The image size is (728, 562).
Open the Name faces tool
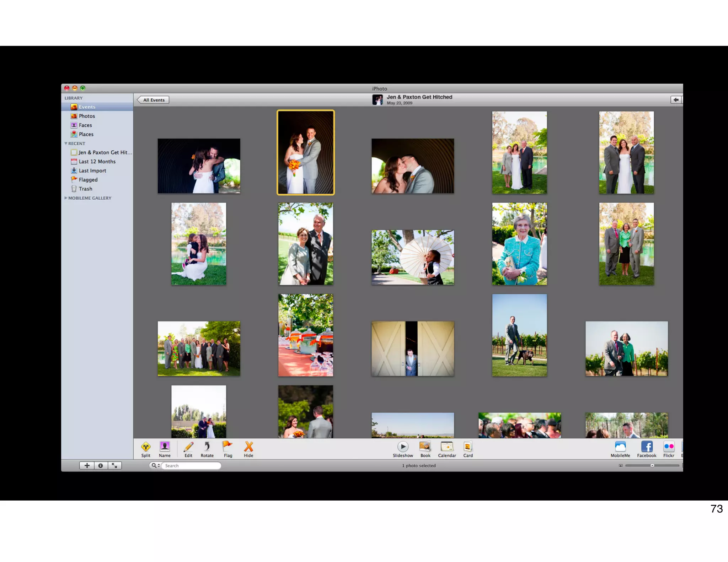tap(165, 447)
